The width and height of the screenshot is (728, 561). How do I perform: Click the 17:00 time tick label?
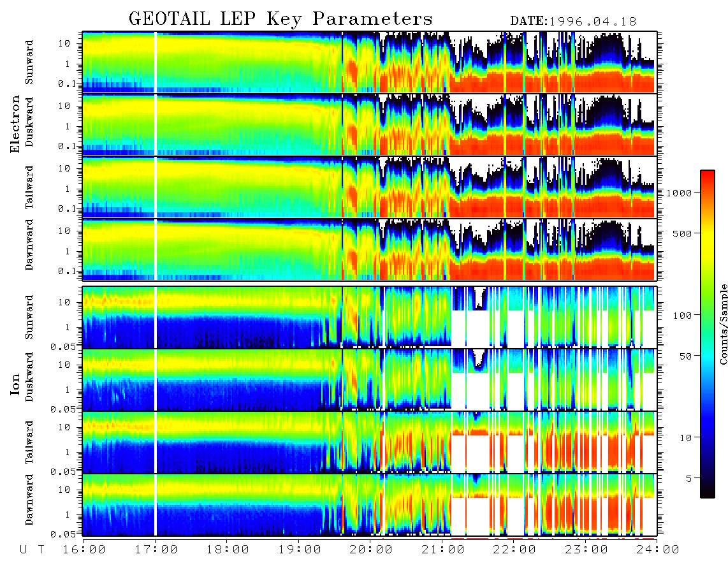click(156, 550)
